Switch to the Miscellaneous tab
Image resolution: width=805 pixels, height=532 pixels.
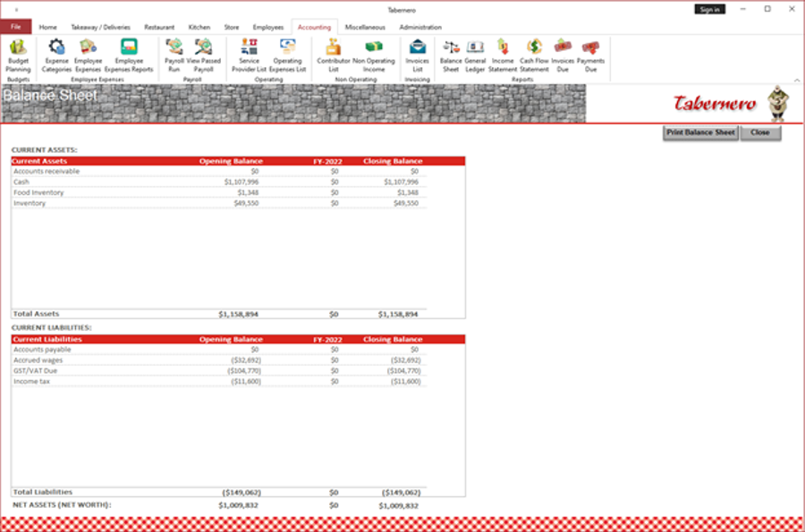tap(365, 27)
